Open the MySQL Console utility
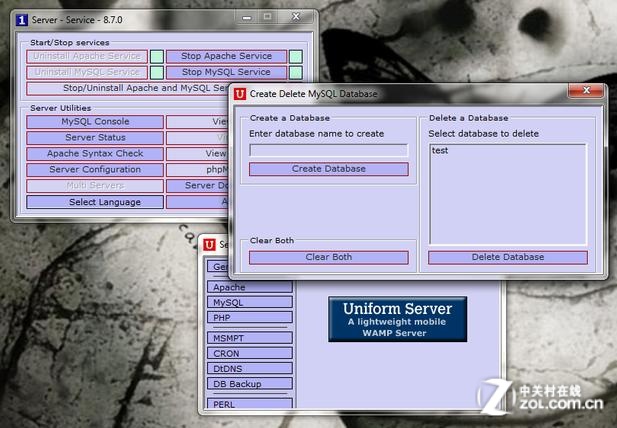 (x=95, y=122)
